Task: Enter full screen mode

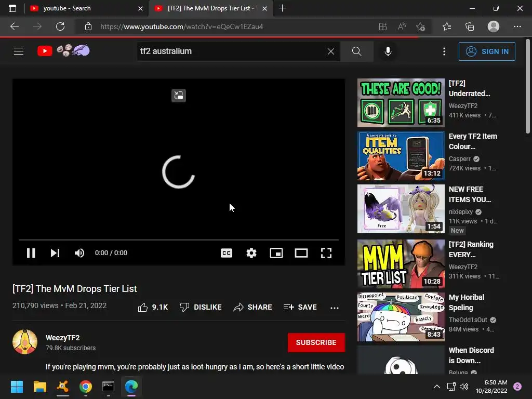Action: point(326,253)
